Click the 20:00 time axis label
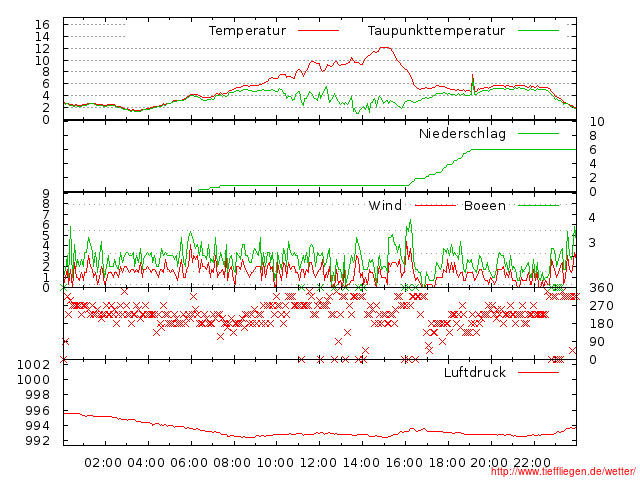This screenshot has height=480, width=640. click(x=489, y=463)
